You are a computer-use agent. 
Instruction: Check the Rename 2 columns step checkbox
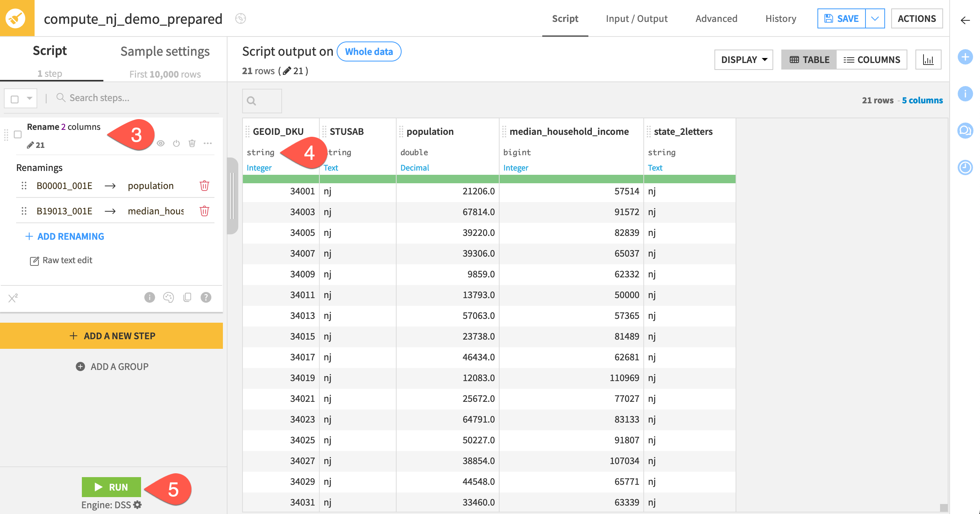pos(18,134)
